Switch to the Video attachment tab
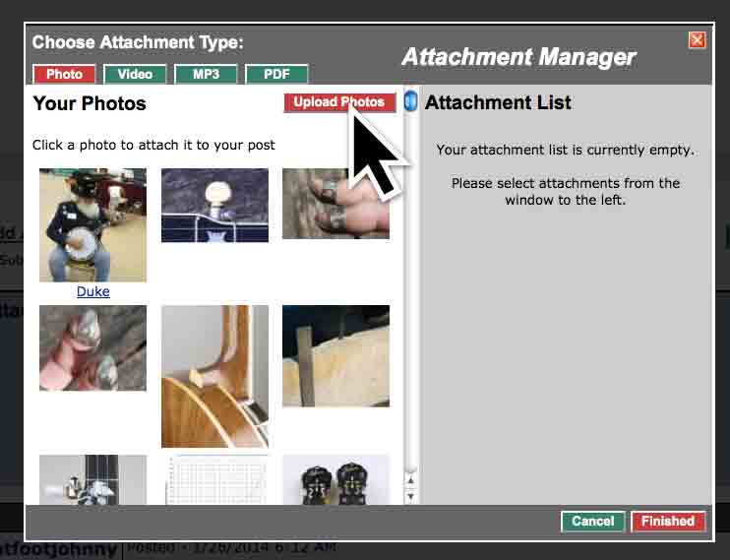This screenshot has width=730, height=560. [135, 74]
